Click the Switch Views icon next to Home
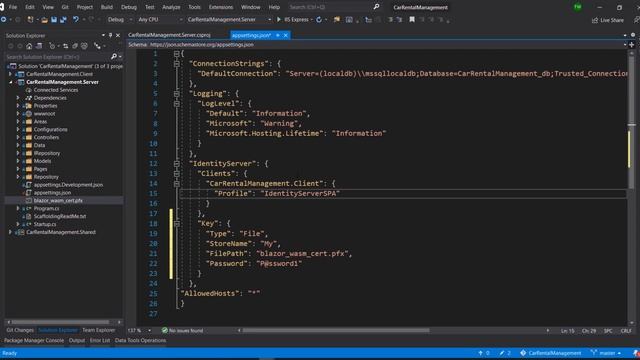 coord(39,46)
